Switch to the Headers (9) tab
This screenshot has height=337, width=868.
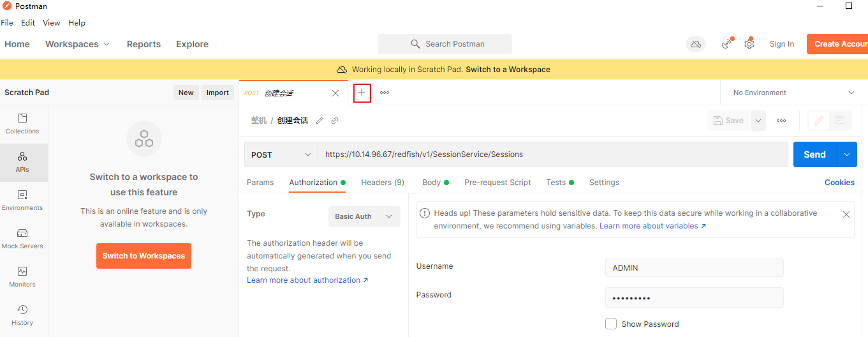coord(383,183)
